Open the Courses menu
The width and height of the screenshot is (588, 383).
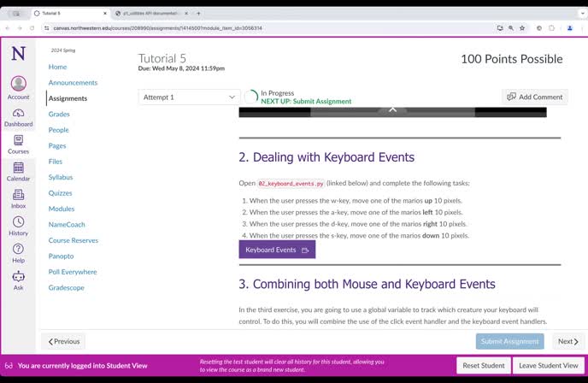(x=18, y=144)
